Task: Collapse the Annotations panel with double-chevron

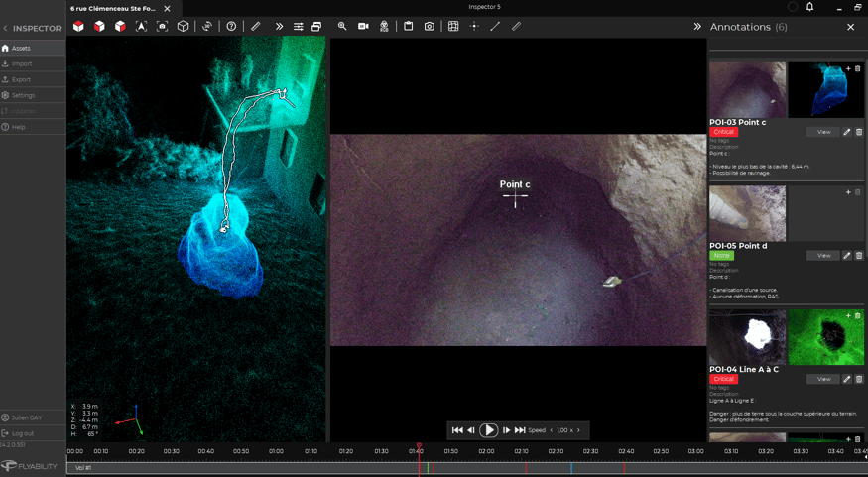Action: (697, 27)
